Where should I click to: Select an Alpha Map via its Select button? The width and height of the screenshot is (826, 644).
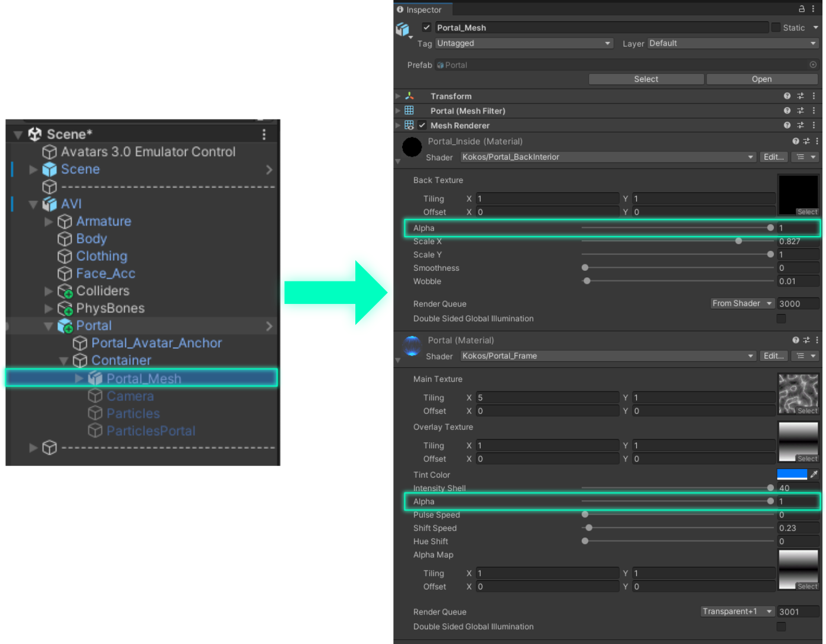coord(806,586)
